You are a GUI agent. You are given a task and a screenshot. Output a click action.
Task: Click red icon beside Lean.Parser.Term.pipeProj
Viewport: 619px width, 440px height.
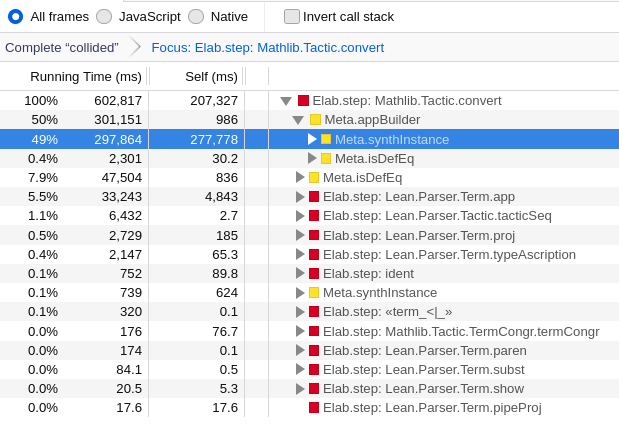pos(314,408)
